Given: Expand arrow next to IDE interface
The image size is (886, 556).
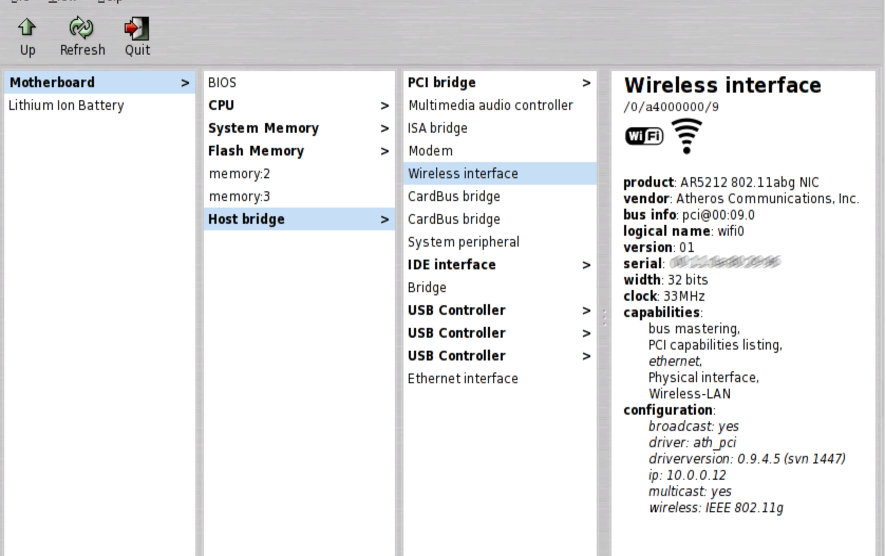Looking at the screenshot, I should [x=587, y=265].
